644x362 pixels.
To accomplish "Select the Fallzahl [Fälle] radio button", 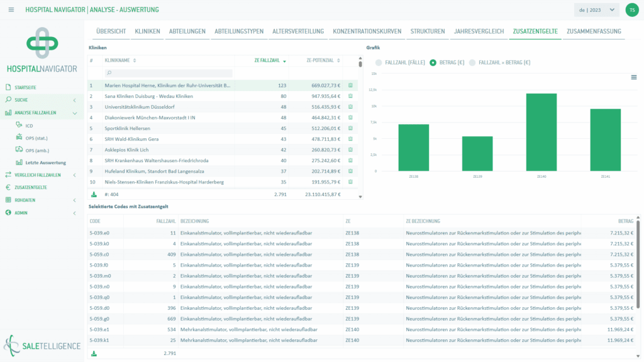I will tap(378, 62).
